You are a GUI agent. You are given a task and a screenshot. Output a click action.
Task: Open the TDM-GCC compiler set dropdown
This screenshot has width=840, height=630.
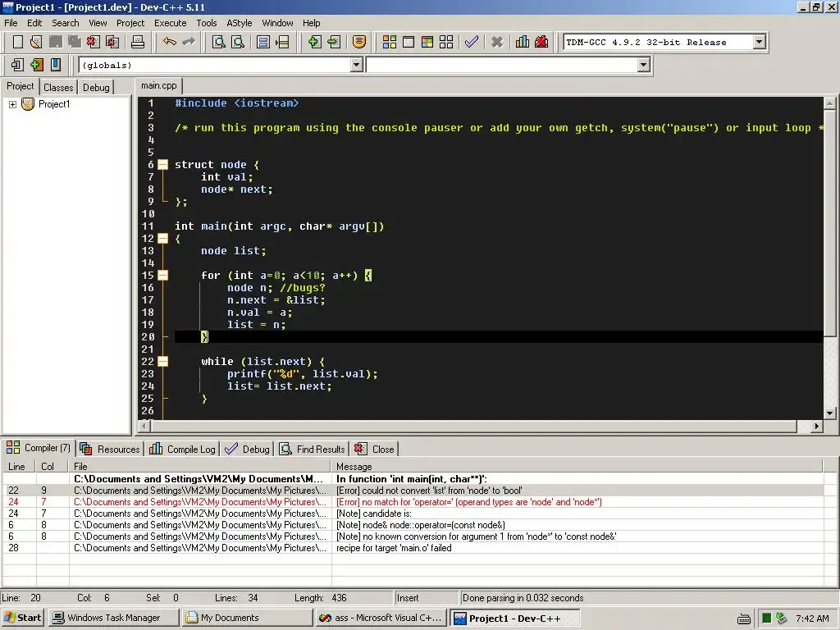click(759, 42)
